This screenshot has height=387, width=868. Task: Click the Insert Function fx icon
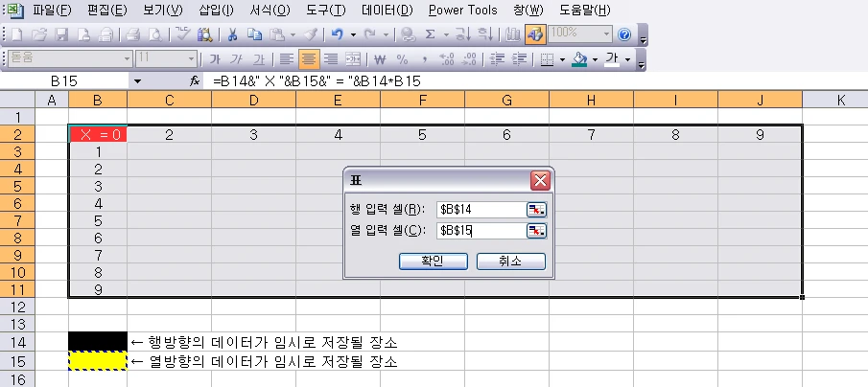(195, 81)
